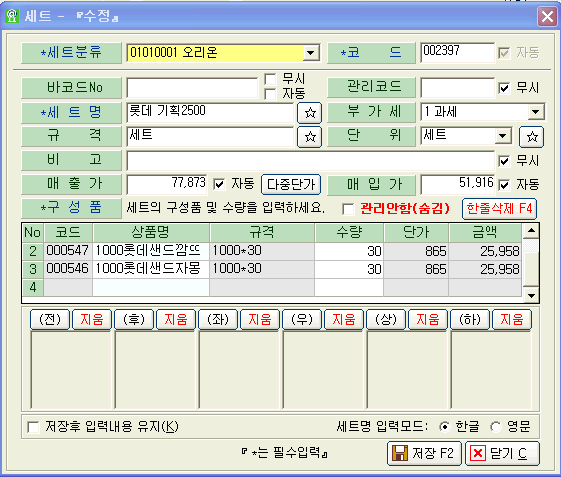This screenshot has height=477, width=561.
Task: Click the star button beside 단위 dropdown
Action: point(531,136)
